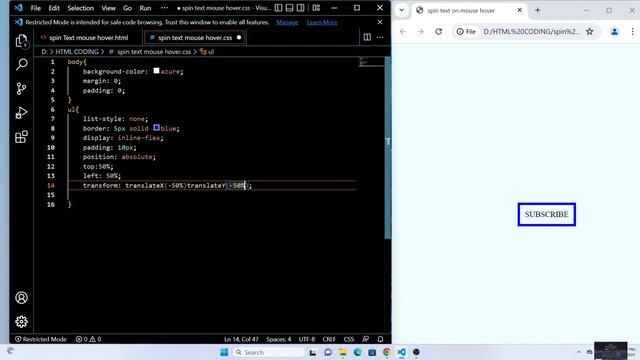The image size is (640, 360).
Task: Open the Explorer view in the activity bar
Action: 21,41
